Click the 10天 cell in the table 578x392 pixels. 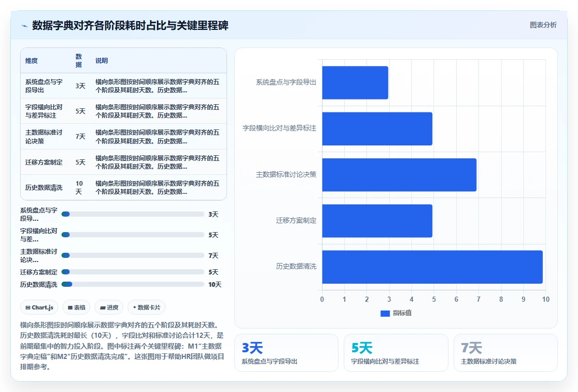81,188
